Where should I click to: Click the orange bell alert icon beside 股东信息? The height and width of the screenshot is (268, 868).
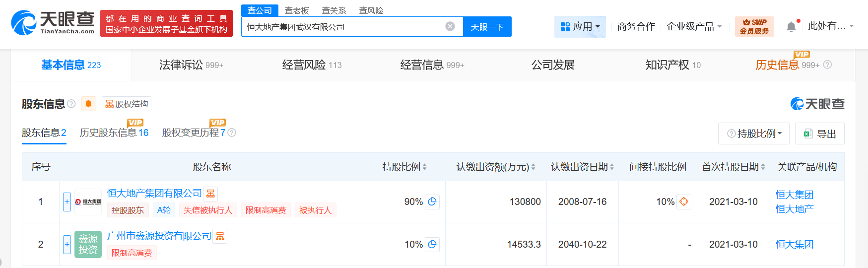tap(88, 104)
